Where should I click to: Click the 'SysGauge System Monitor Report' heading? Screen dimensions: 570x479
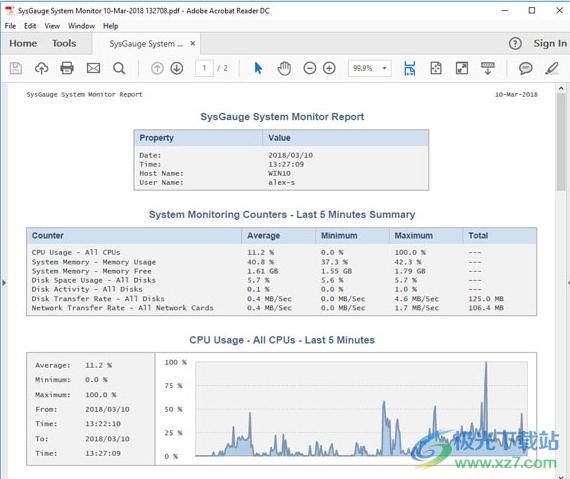point(282,117)
